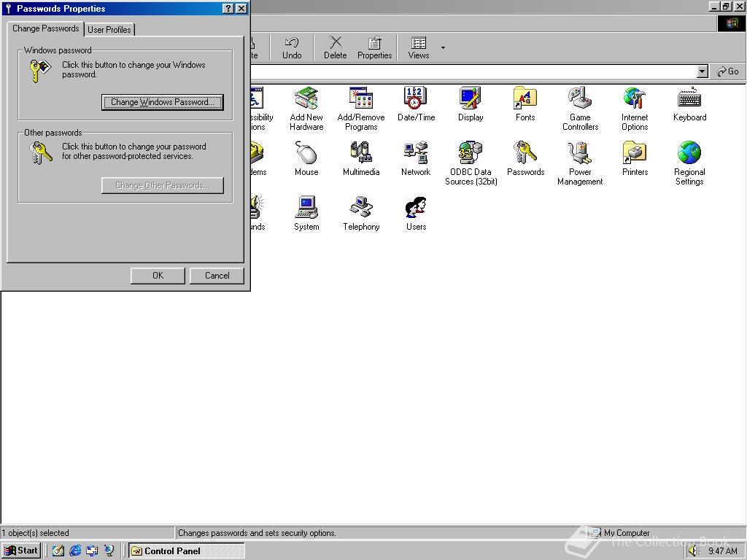Image resolution: width=747 pixels, height=560 pixels.
Task: Switch to the User Profiles tab
Action: tap(109, 29)
